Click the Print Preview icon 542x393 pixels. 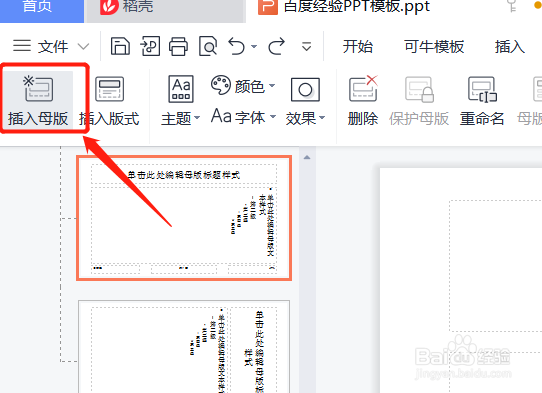[208, 46]
